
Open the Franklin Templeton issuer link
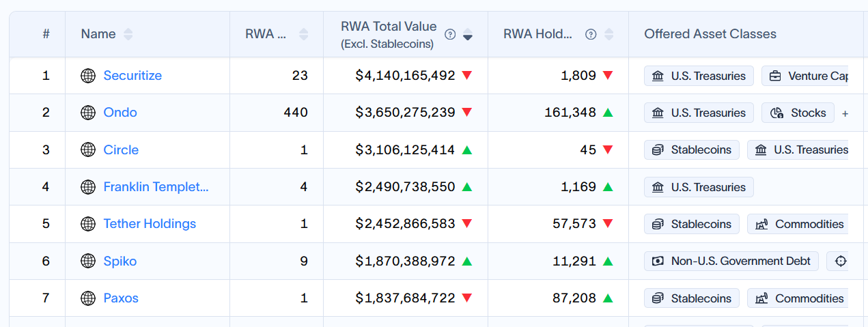coord(156,187)
